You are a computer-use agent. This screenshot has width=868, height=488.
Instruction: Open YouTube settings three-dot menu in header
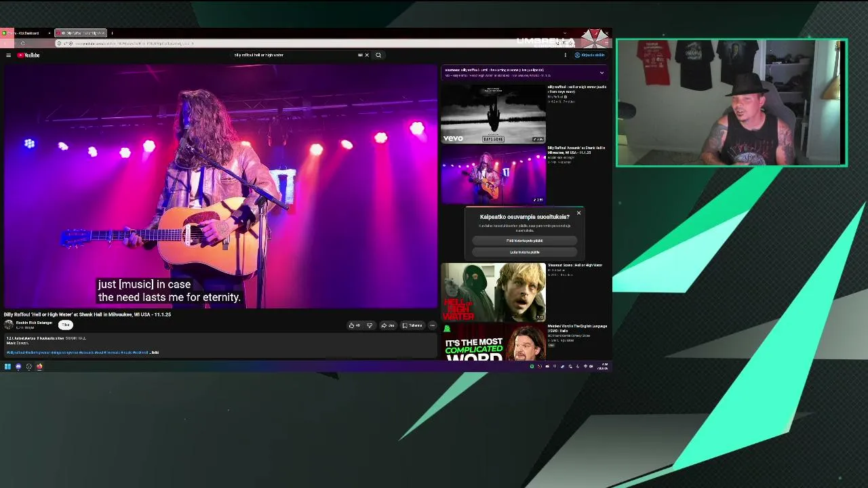tap(565, 55)
